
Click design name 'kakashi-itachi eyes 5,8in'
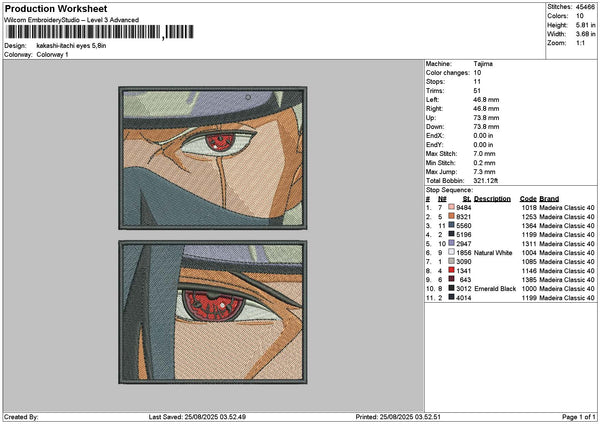pyautogui.click(x=72, y=46)
